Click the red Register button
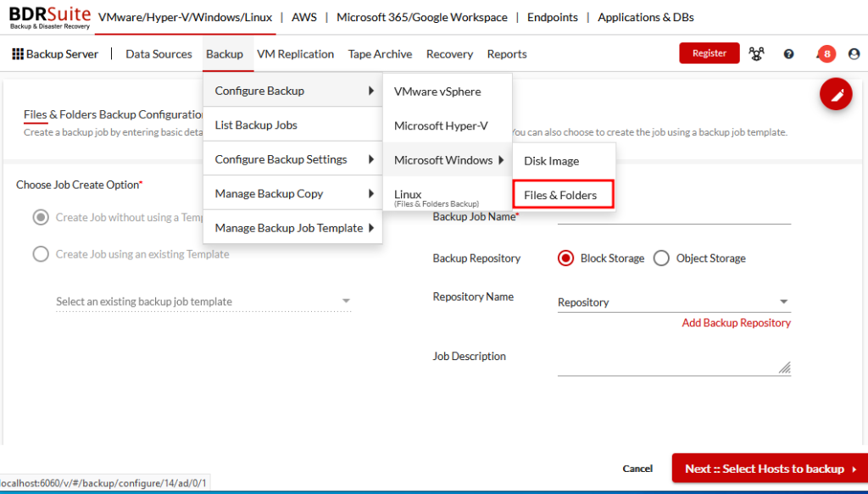 709,53
